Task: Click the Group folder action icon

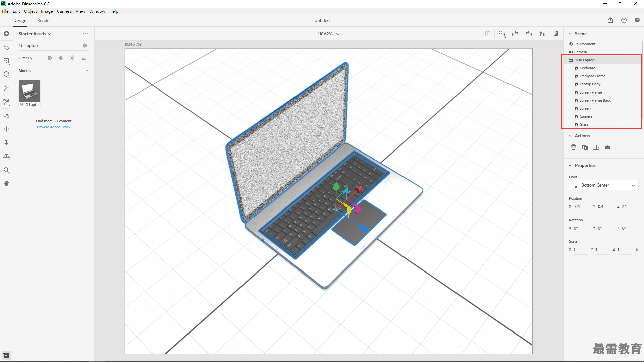Action: coord(608,147)
